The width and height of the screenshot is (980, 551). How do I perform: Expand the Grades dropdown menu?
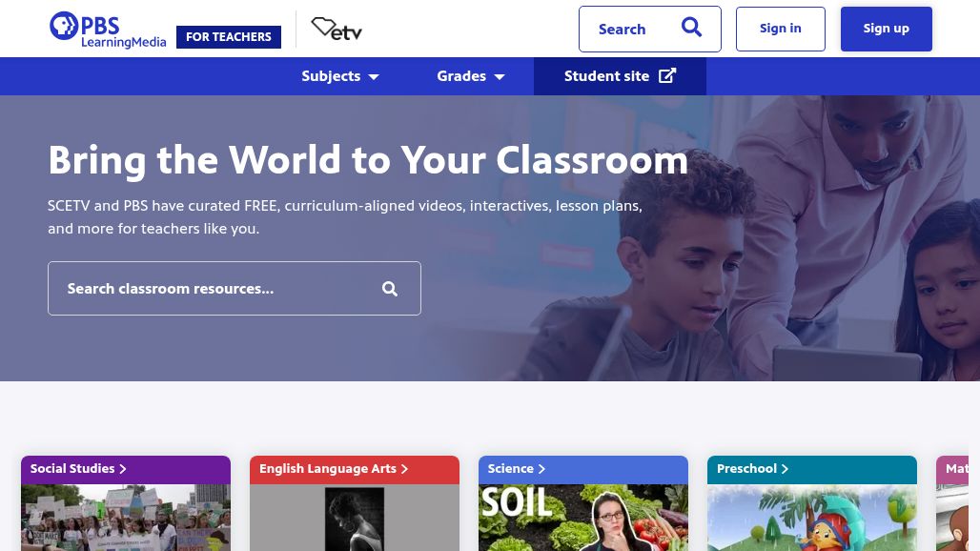(x=471, y=76)
